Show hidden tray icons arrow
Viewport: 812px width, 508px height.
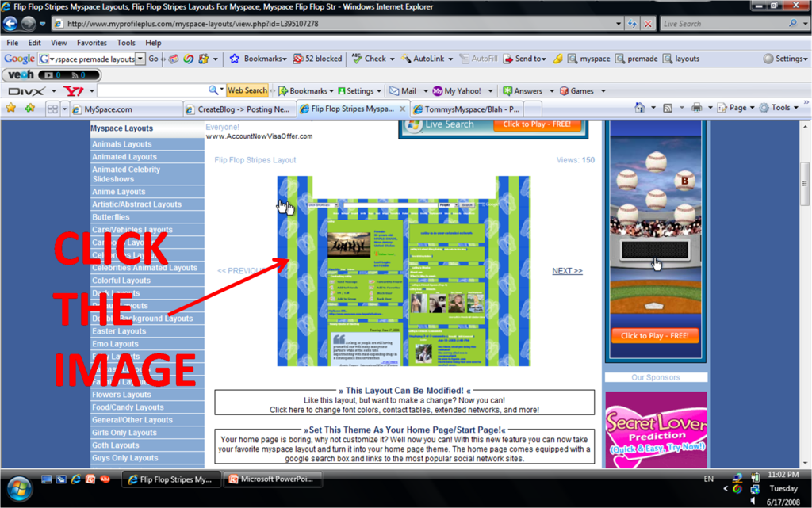point(726,489)
